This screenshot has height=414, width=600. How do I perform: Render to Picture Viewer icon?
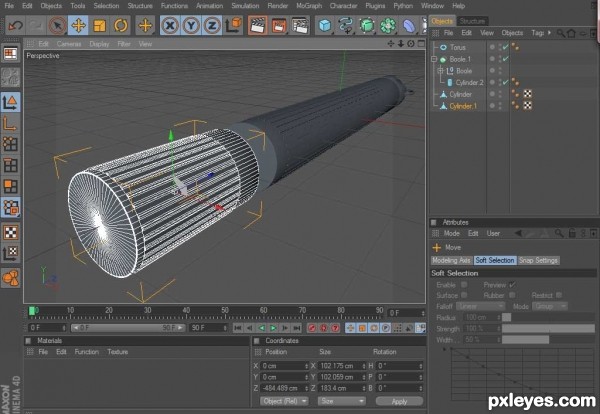click(x=279, y=26)
